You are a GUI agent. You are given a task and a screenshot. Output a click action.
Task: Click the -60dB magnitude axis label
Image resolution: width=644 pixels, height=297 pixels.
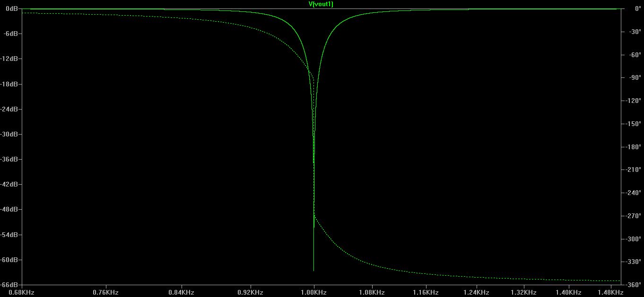point(8,260)
